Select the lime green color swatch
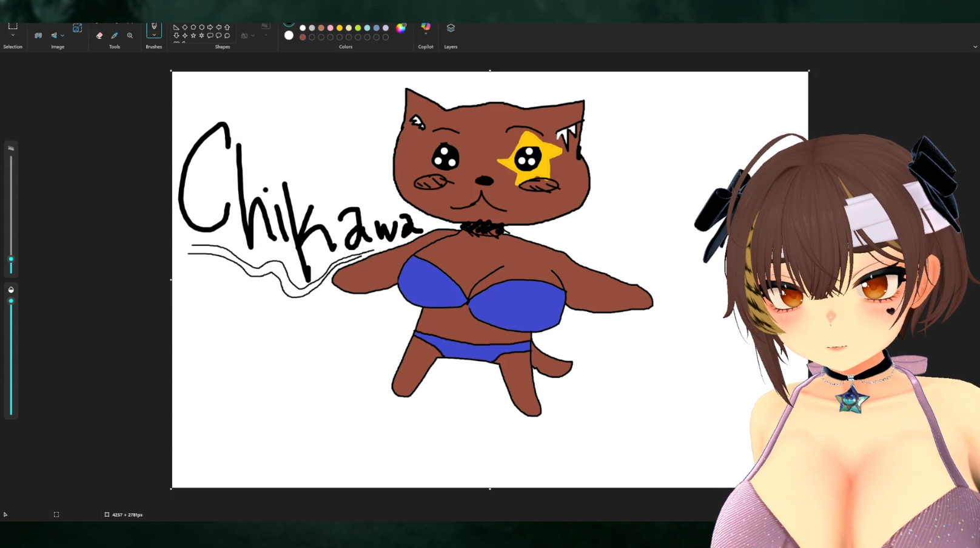This screenshot has height=548, width=980. pos(358,28)
